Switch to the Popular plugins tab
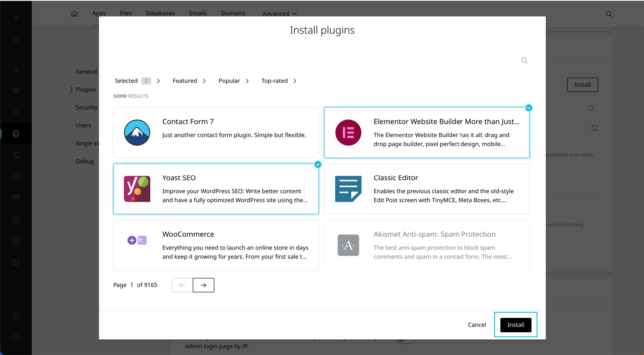 point(229,81)
